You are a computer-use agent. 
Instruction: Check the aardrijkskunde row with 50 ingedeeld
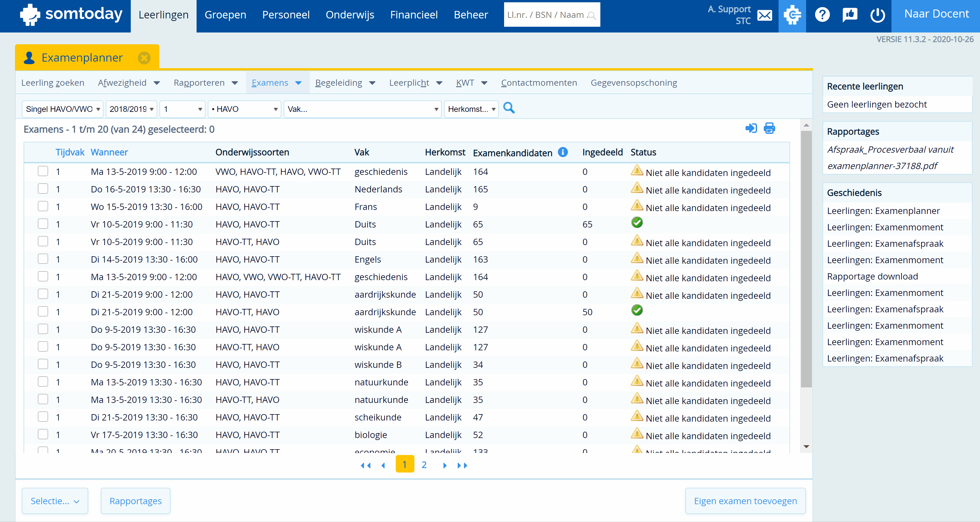coord(43,312)
